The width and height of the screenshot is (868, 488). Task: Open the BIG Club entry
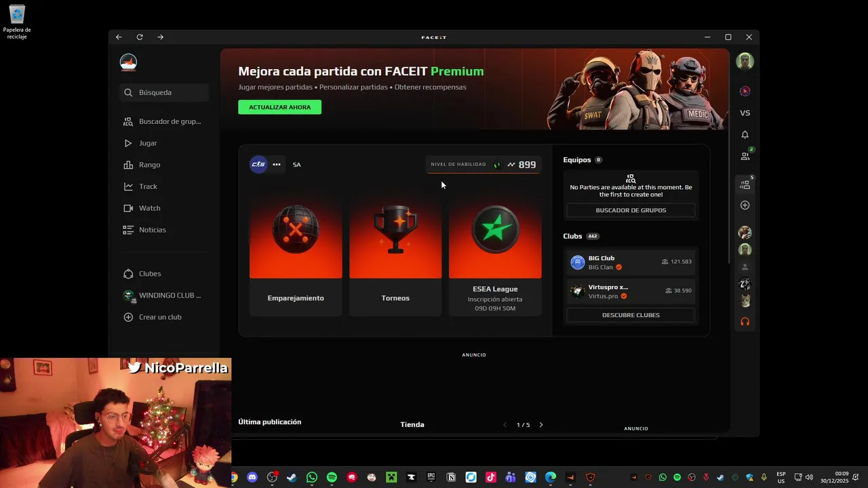(x=631, y=262)
